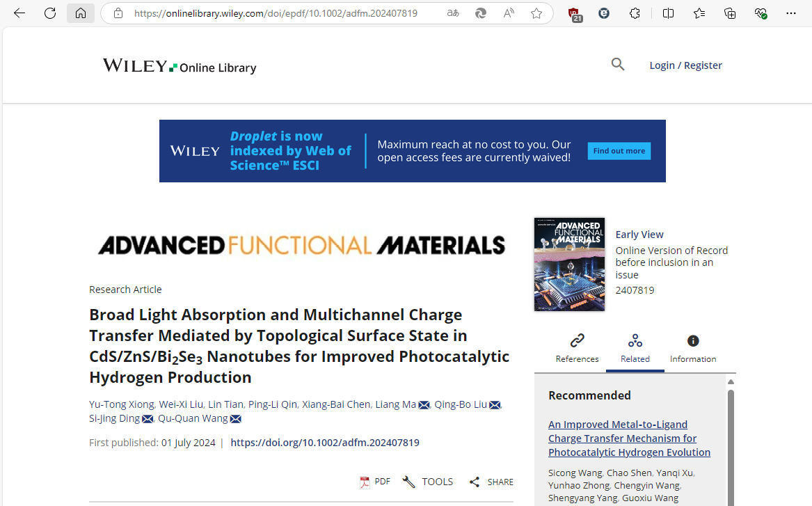Open the PDF download icon
Image resolution: width=812 pixels, height=506 pixels.
coord(365,482)
